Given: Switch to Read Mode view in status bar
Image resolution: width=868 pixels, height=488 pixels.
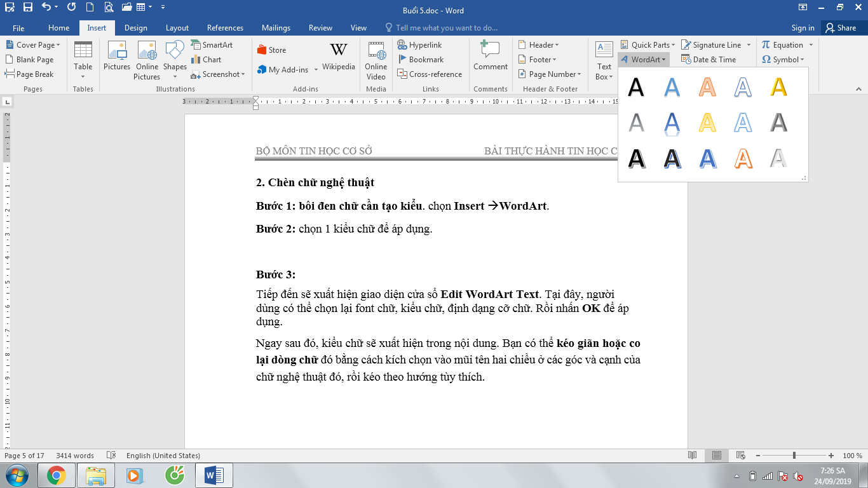Looking at the screenshot, I should coord(693,456).
